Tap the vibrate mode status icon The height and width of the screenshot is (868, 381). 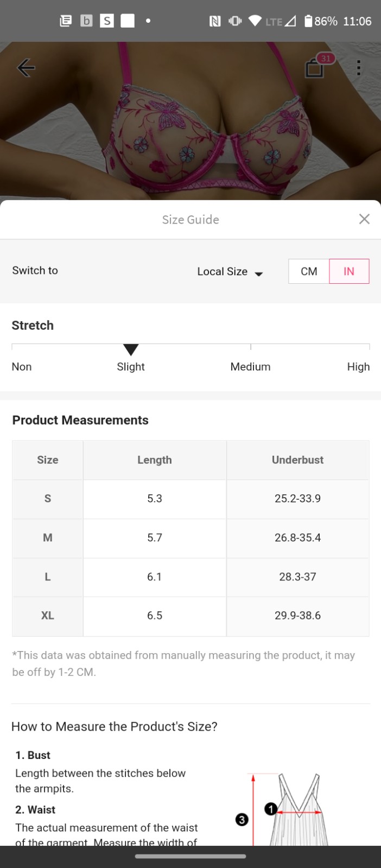(235, 21)
